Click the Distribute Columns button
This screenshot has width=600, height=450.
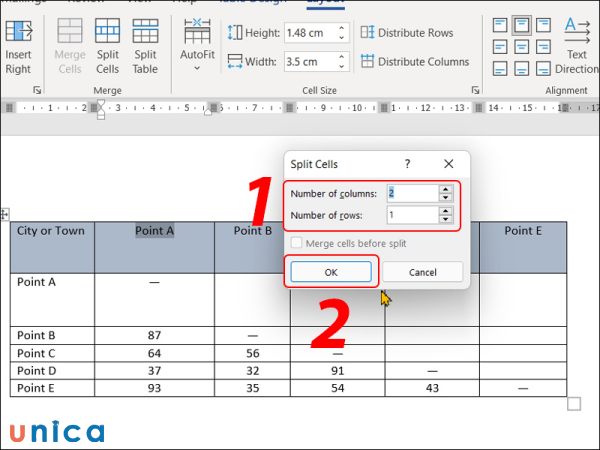pos(415,61)
